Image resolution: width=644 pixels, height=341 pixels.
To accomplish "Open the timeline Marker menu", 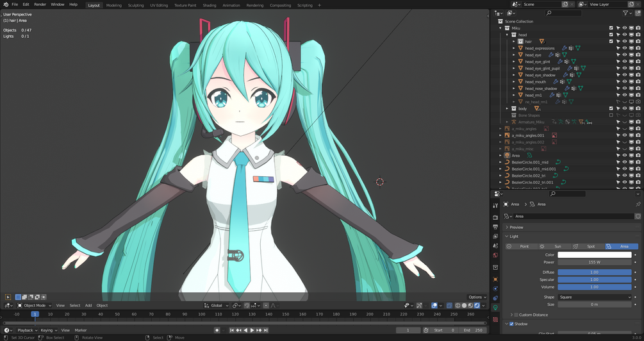I will pos(81,330).
